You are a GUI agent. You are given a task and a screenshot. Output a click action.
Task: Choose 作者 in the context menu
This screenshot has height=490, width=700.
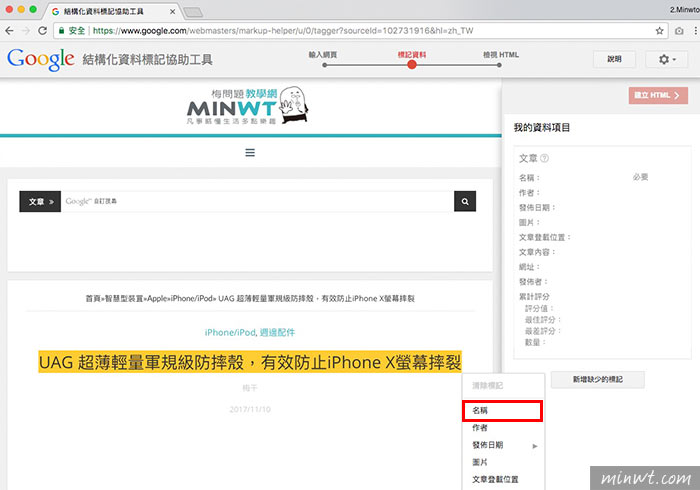(x=504, y=428)
